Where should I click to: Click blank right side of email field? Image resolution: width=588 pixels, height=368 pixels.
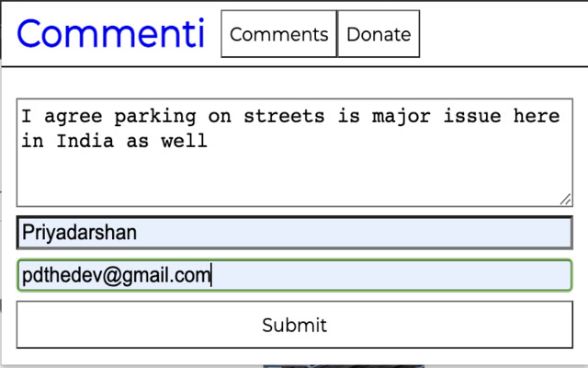point(413,275)
